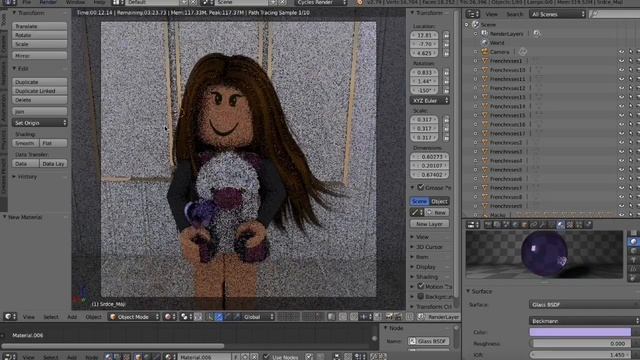Toggle visibility eye for Frenchroses12

tap(621, 88)
